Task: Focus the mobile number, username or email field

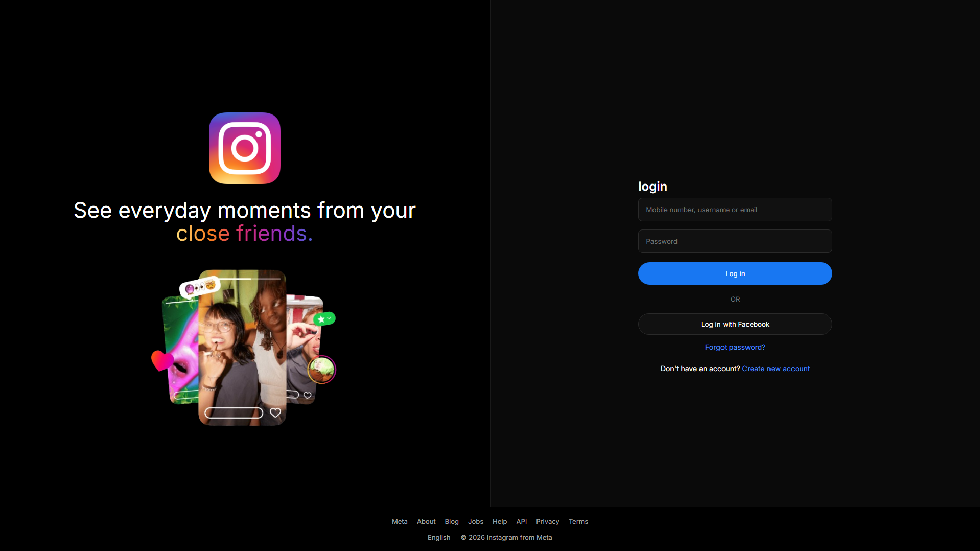Action: point(735,210)
